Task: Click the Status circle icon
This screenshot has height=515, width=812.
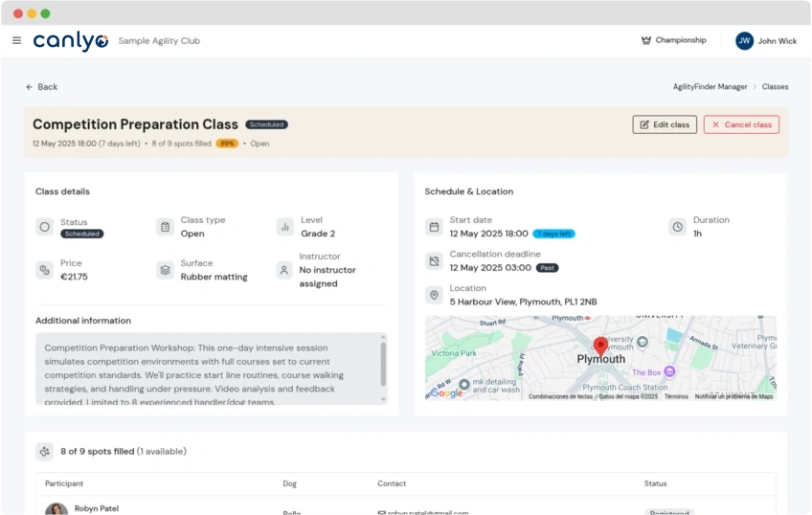Action: pos(45,227)
